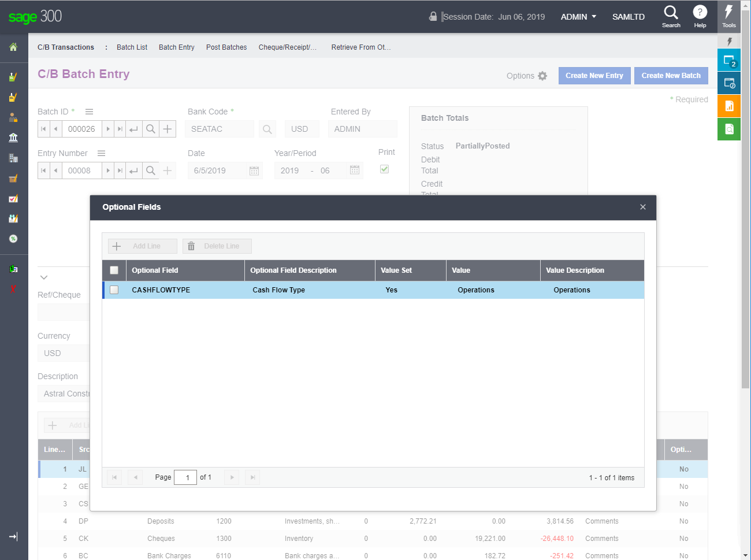Click the Create New Entry button
751x560 pixels.
pyautogui.click(x=594, y=76)
